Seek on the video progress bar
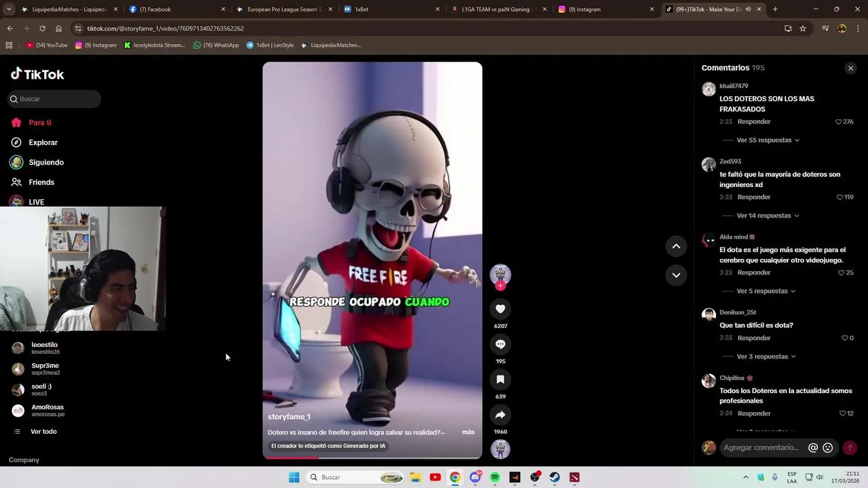Image resolution: width=868 pixels, height=488 pixels. coord(372,458)
